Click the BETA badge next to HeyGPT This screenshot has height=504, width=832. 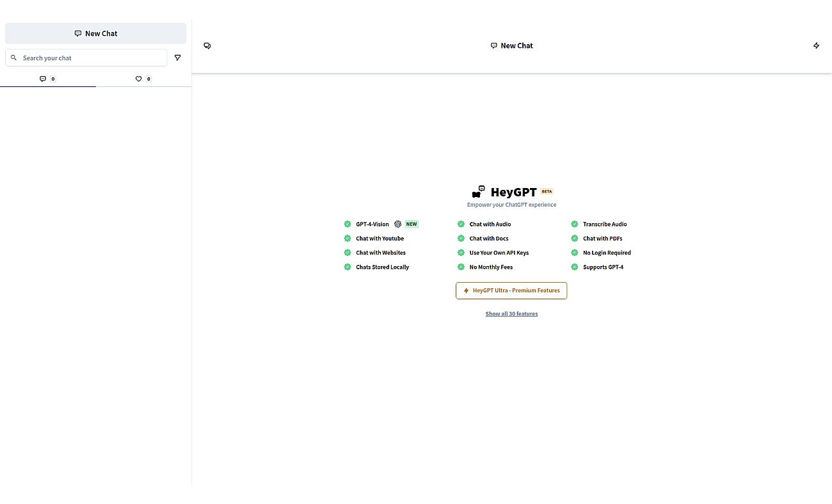(x=547, y=191)
